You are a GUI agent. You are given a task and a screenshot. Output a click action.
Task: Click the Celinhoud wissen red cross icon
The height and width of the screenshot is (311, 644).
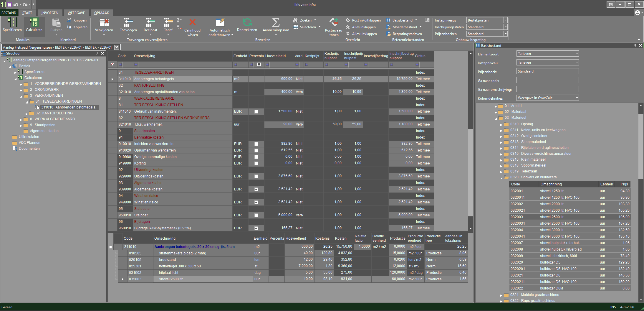[x=193, y=22]
